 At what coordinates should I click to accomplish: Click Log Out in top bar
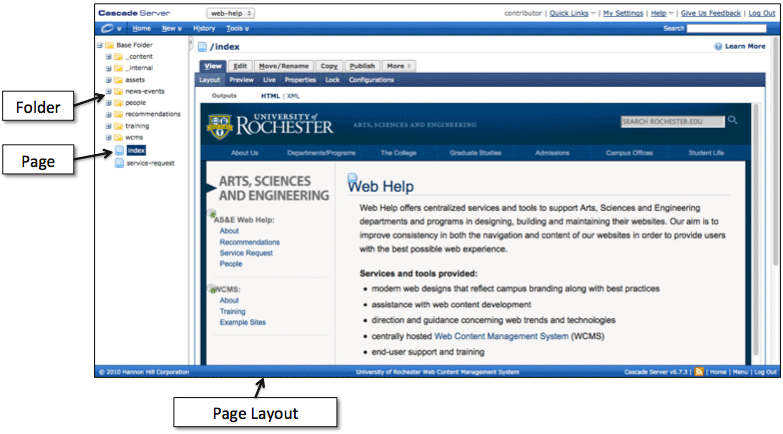762,13
